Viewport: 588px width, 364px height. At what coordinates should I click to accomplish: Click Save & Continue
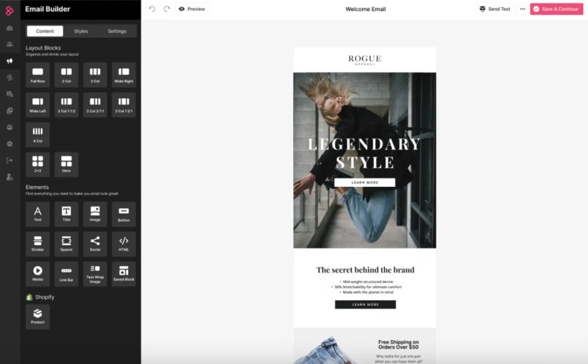click(x=556, y=9)
